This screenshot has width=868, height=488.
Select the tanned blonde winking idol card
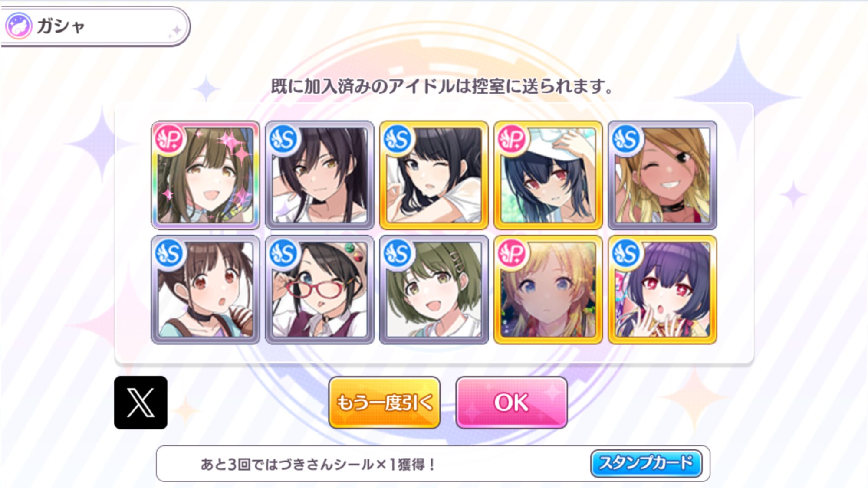click(662, 175)
